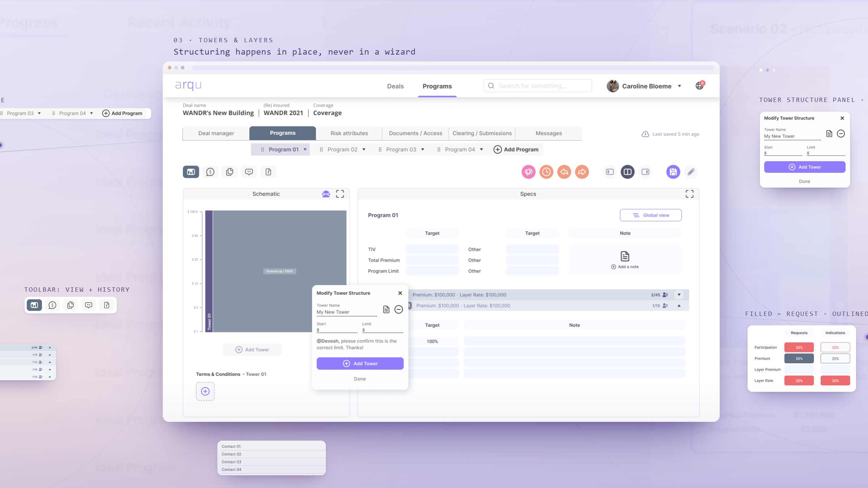The image size is (868, 488).
Task: Click the orange redo arrow icon
Action: (x=582, y=172)
